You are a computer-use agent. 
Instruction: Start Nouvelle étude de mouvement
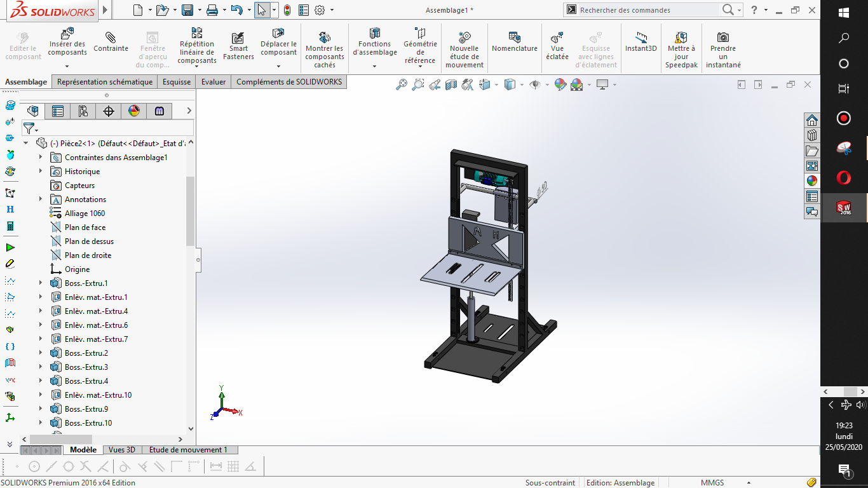[x=464, y=37]
